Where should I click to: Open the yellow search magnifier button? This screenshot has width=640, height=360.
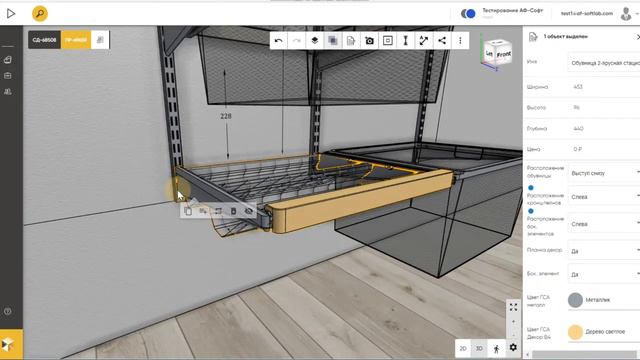point(40,13)
